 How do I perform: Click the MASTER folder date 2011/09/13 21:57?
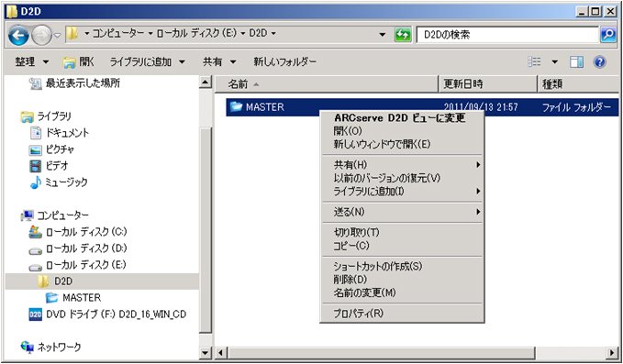(481, 107)
